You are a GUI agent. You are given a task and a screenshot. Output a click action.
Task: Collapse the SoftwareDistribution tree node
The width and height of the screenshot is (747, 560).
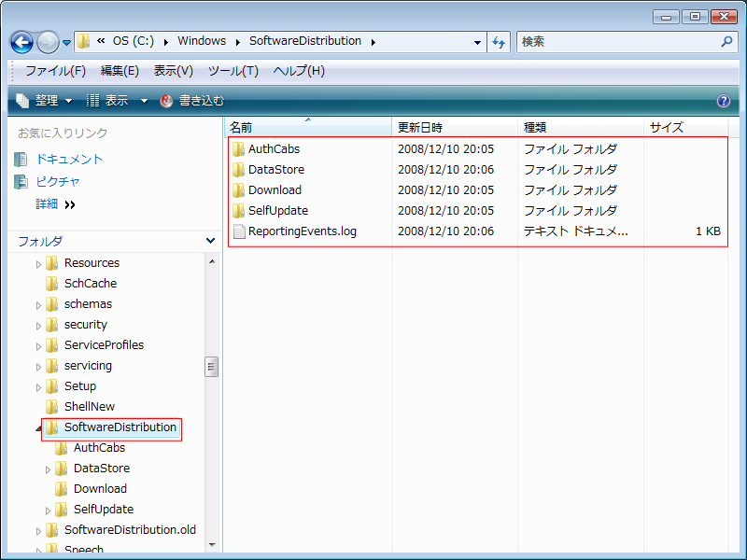point(38,429)
